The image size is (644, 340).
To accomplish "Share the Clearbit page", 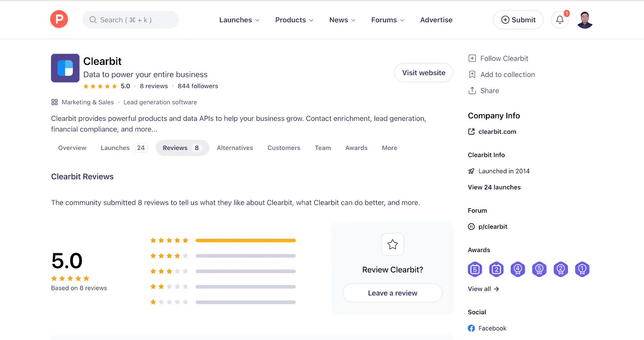I will coord(484,90).
